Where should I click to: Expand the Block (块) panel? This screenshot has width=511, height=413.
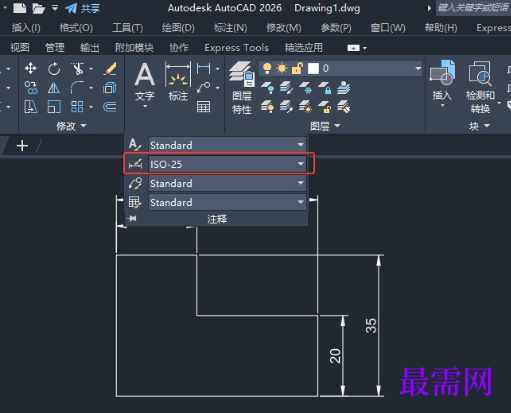[x=479, y=126]
